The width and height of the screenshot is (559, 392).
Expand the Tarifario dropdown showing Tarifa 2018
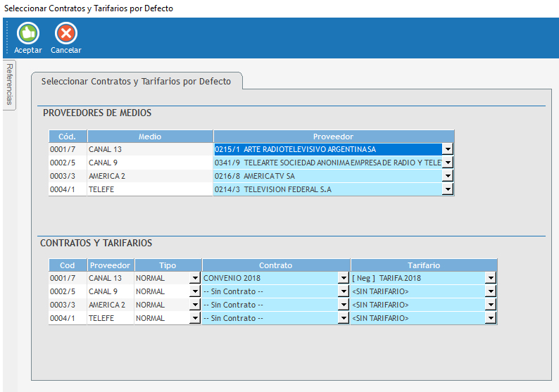click(490, 278)
